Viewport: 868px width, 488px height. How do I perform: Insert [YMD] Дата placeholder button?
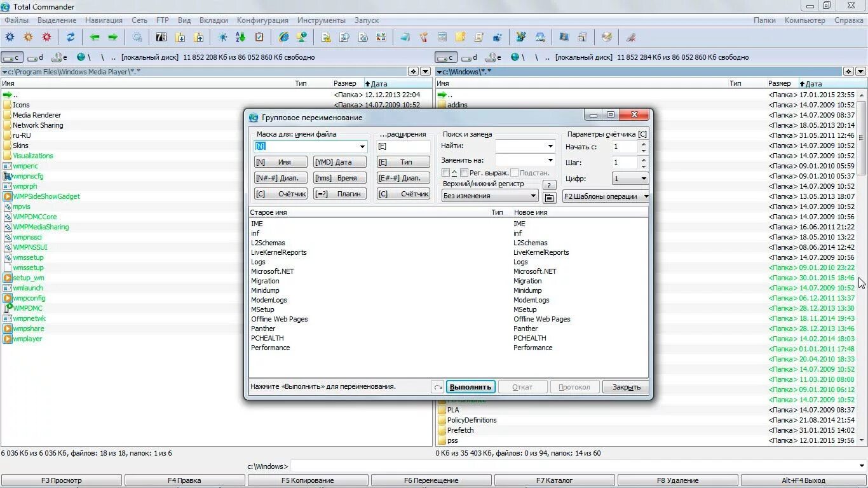[339, 162]
